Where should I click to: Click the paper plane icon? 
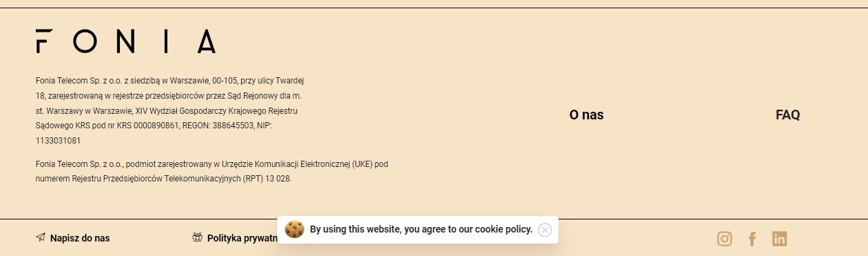point(41,238)
